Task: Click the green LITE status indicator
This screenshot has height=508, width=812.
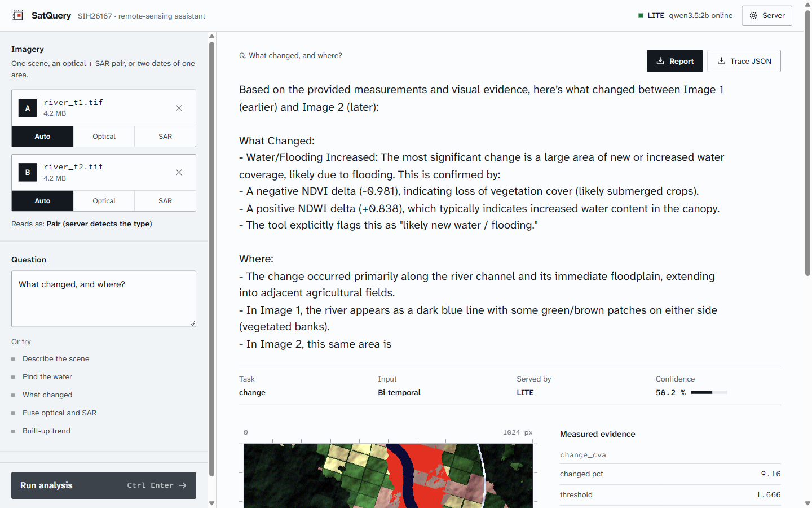Action: 641,16
